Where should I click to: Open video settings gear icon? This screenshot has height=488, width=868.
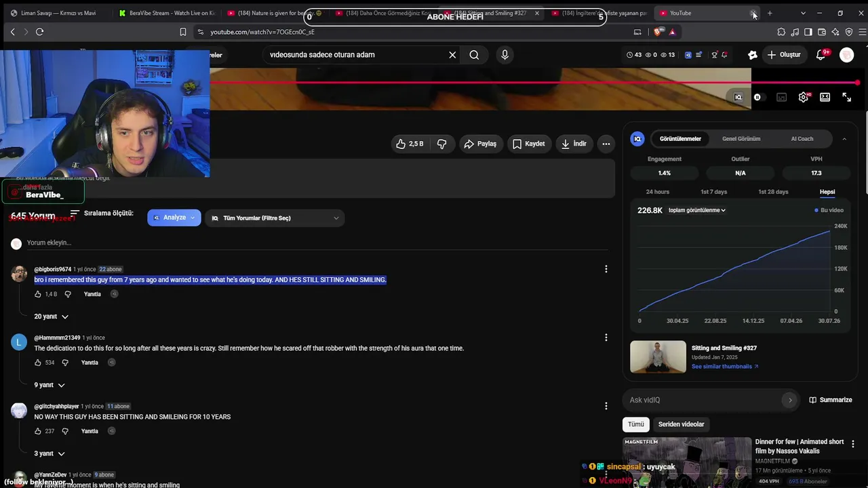(804, 97)
